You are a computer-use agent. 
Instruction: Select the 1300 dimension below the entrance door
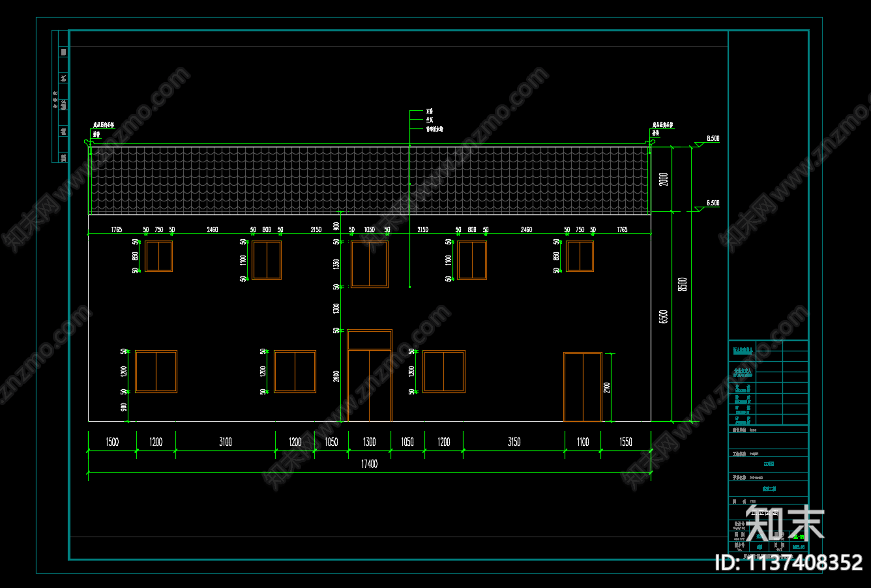(370, 442)
